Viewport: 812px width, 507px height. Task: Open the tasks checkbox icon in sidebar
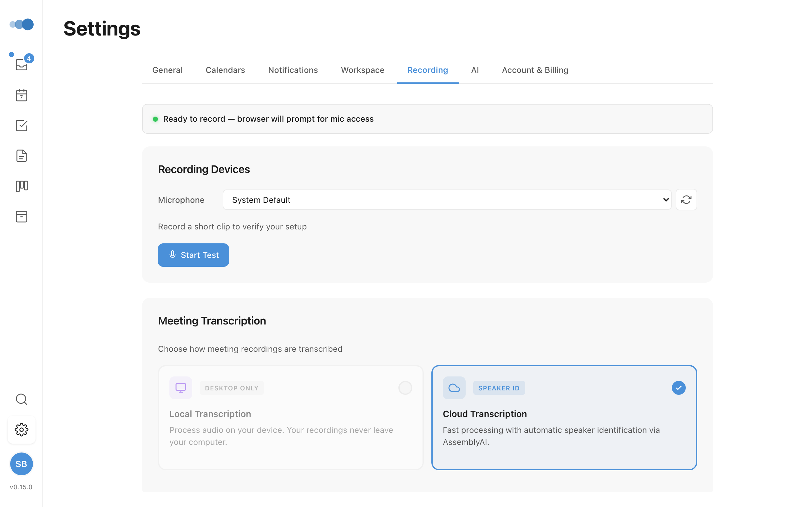[22, 125]
